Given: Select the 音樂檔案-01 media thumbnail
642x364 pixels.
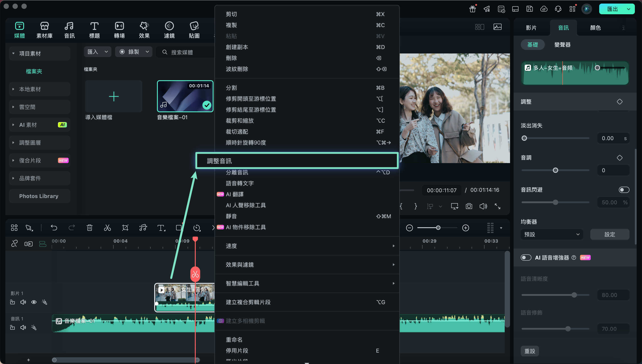Looking at the screenshot, I should pos(185,96).
